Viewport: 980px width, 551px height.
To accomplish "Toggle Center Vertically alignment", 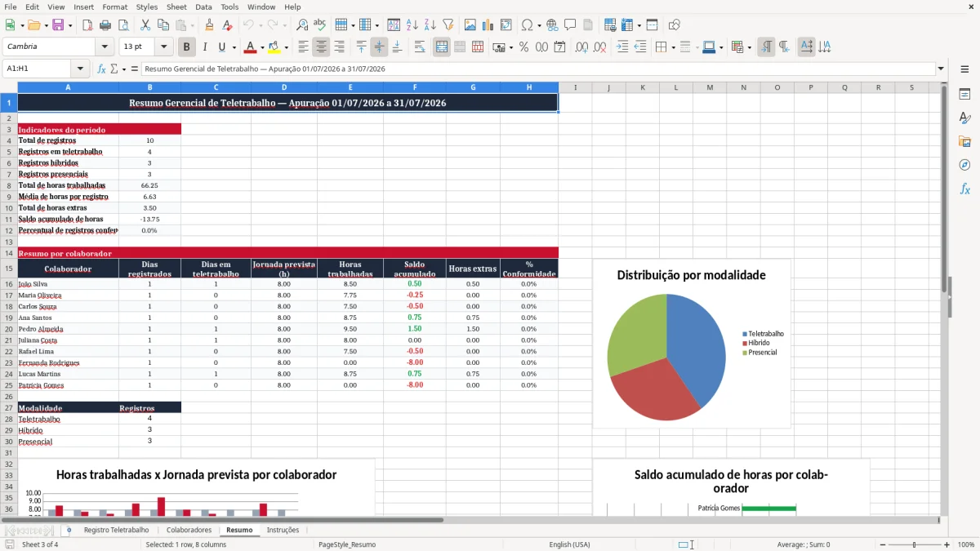I will pyautogui.click(x=379, y=47).
